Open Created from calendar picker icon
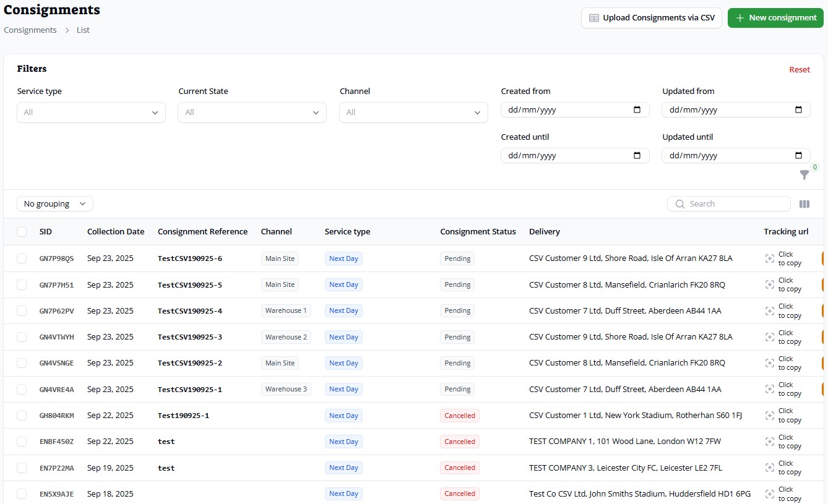 click(637, 110)
